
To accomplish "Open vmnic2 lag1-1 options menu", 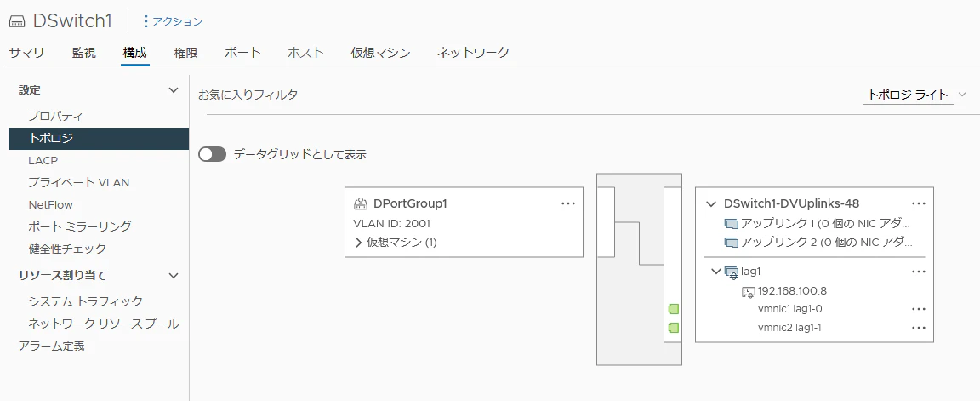I will 918,327.
